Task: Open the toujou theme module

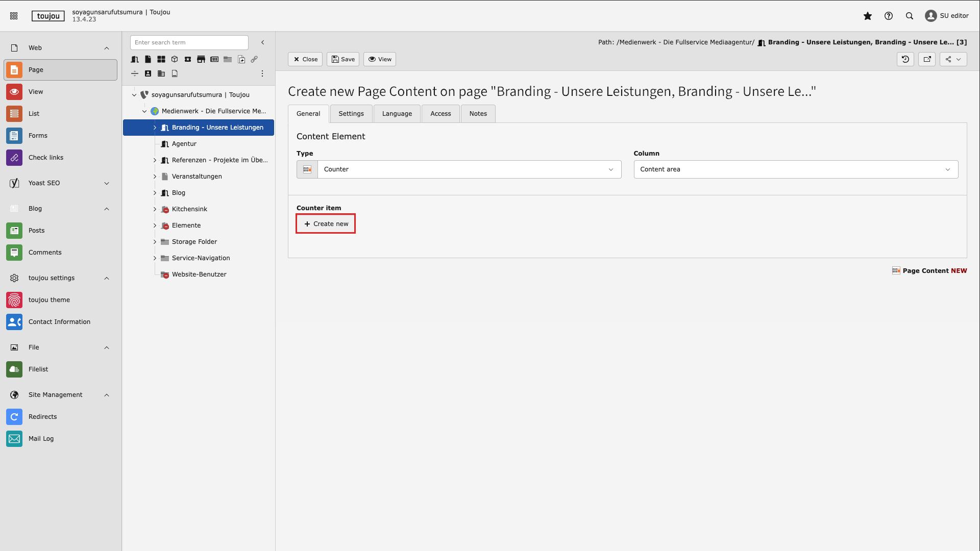Action: (x=49, y=299)
